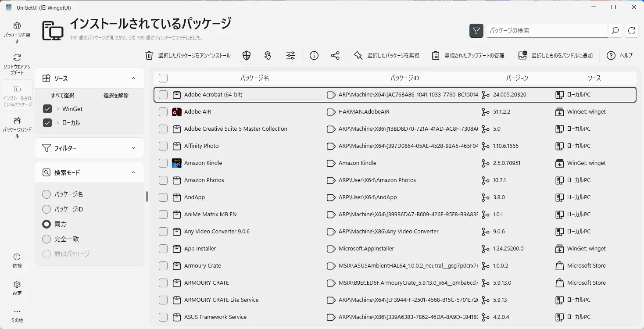This screenshot has height=329, width=644.
Task: Click 選択したパッケージをアンインストール button
Action: [188, 55]
